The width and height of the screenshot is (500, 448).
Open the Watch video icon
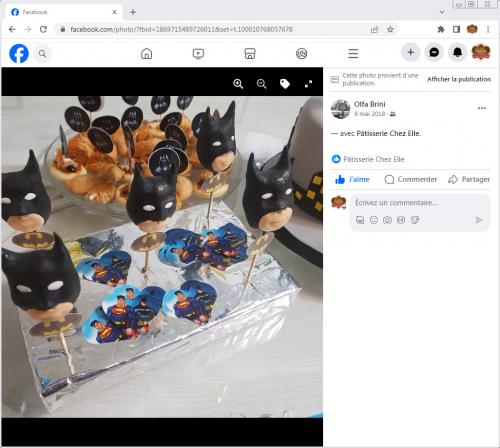198,53
